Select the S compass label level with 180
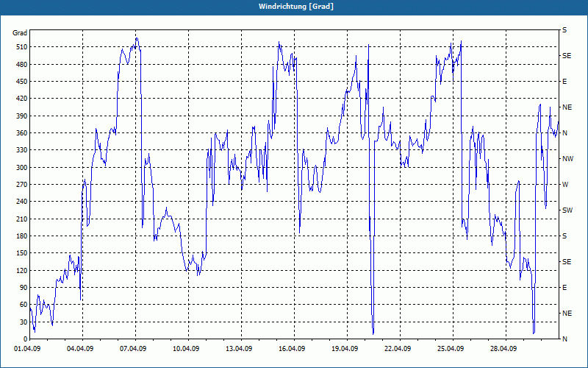Screen dimensions: 588x368 click(x=564, y=236)
